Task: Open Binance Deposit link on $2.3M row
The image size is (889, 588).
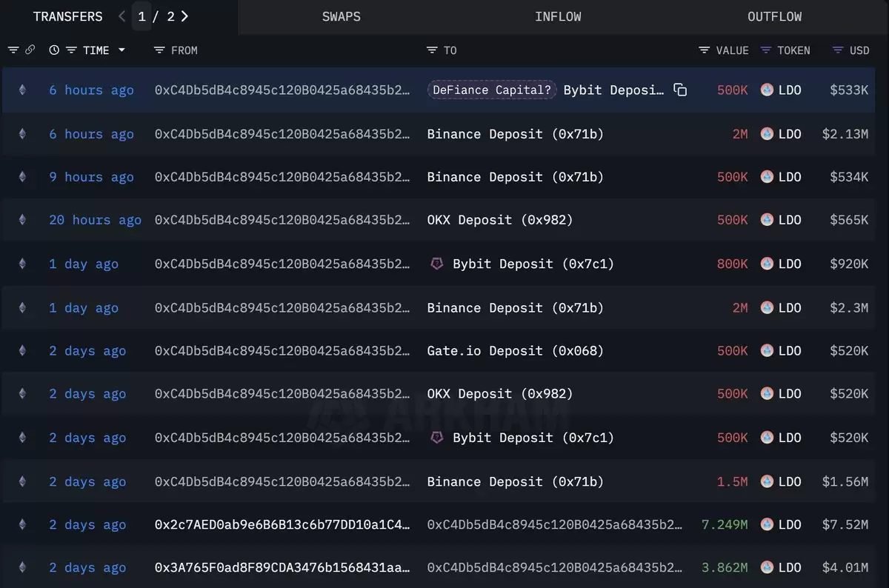Action: [x=515, y=307]
